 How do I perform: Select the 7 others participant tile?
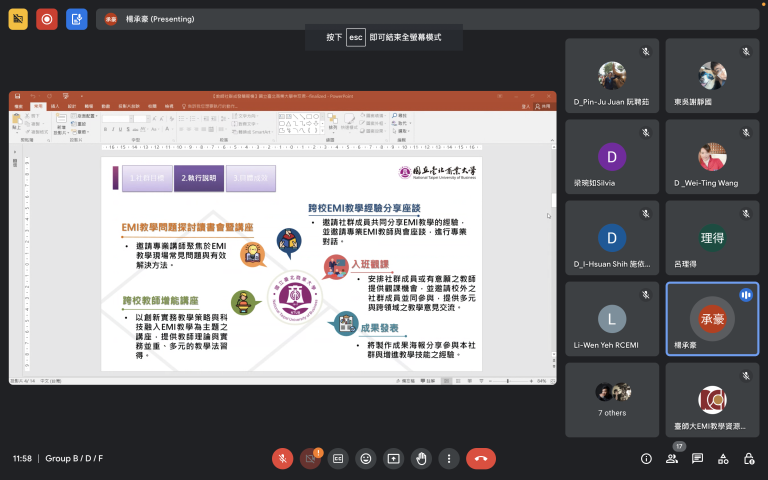coord(612,399)
